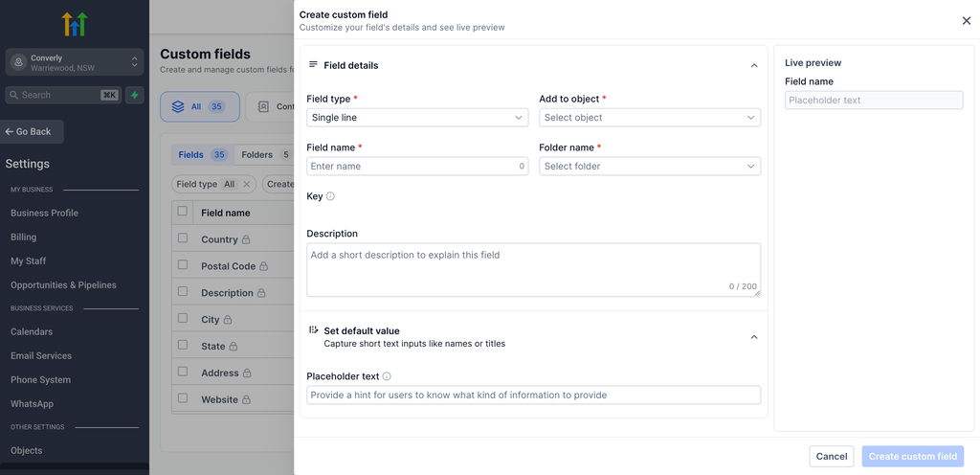Click the Go Back button
Viewport: 980px width, 475px height.
[30, 132]
